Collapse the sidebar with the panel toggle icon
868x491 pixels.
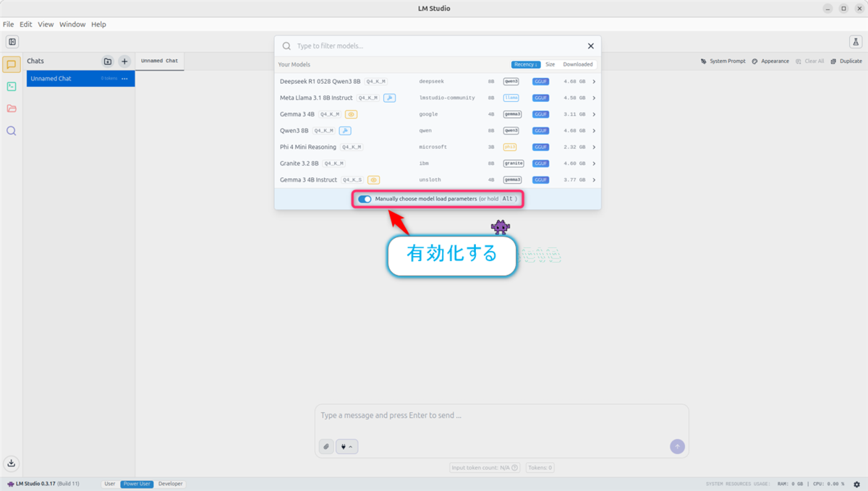click(x=12, y=42)
